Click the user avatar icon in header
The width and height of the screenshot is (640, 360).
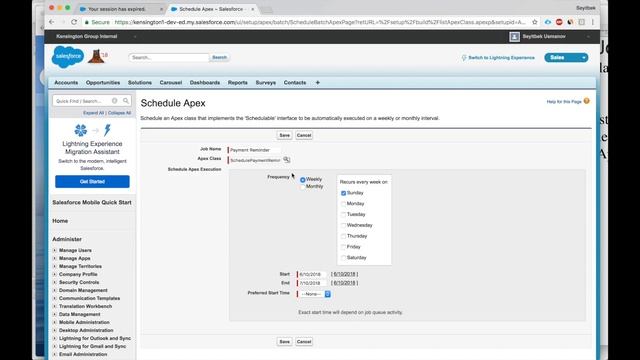click(x=514, y=37)
